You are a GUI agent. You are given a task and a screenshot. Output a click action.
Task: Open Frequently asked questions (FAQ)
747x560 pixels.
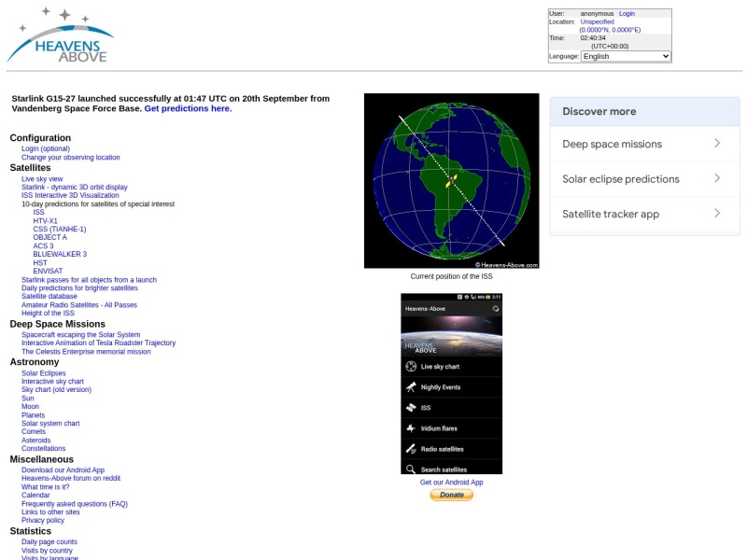75,504
